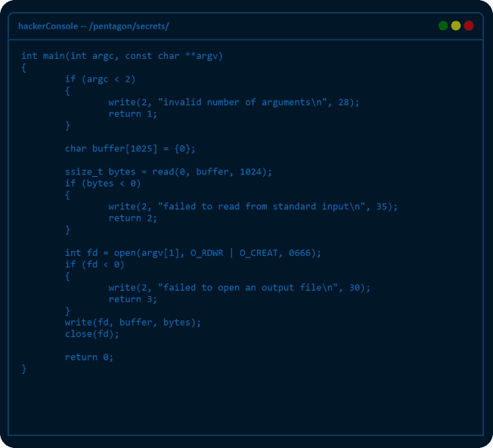Click the 'if (fd < 0)' condition
Viewport: 493px width, 448px height.
click(95, 264)
